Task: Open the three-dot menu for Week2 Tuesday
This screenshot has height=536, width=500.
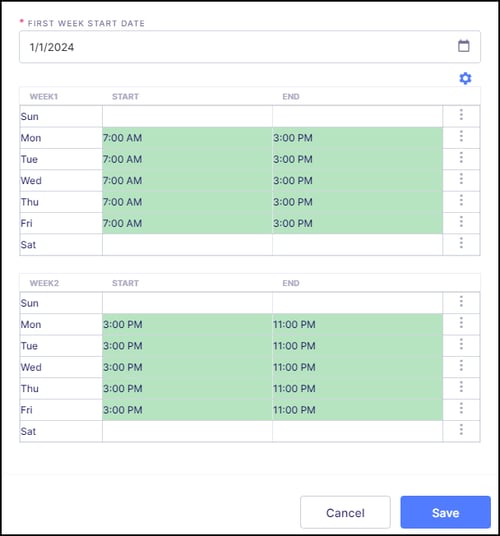Action: [x=461, y=344]
